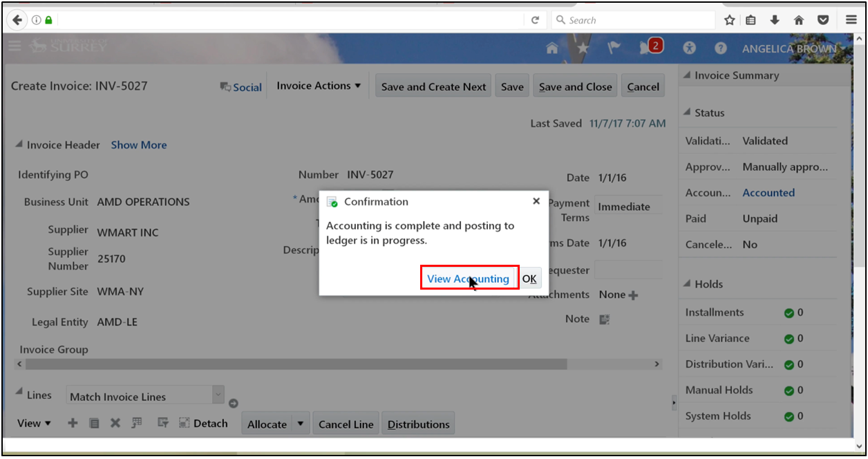Close the Confirmation dialog with the X
Screen dimensions: 868x459
point(536,201)
